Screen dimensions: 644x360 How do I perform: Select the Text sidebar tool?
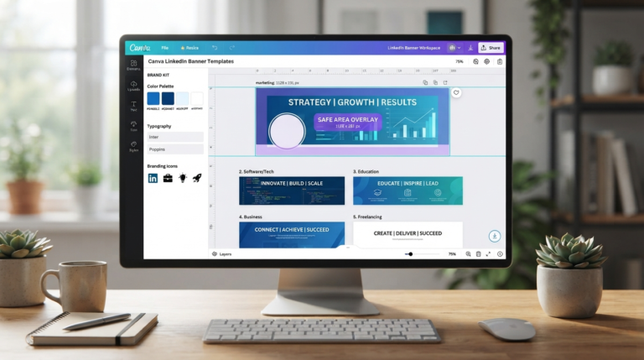(133, 106)
